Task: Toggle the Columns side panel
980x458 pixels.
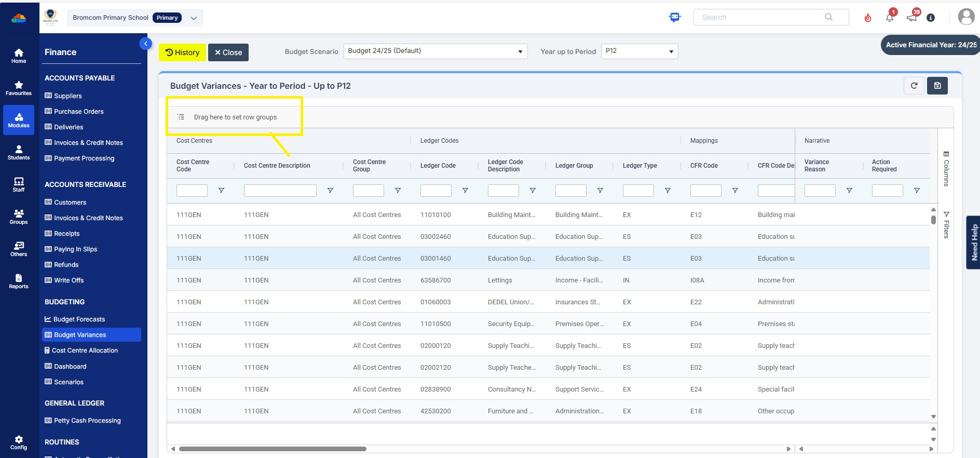Action: [946, 169]
